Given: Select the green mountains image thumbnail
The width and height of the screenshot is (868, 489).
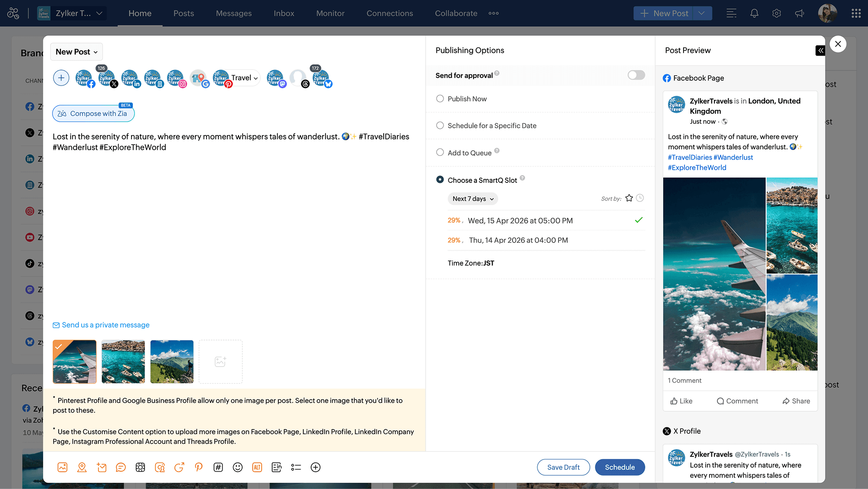Looking at the screenshot, I should pyautogui.click(x=172, y=362).
